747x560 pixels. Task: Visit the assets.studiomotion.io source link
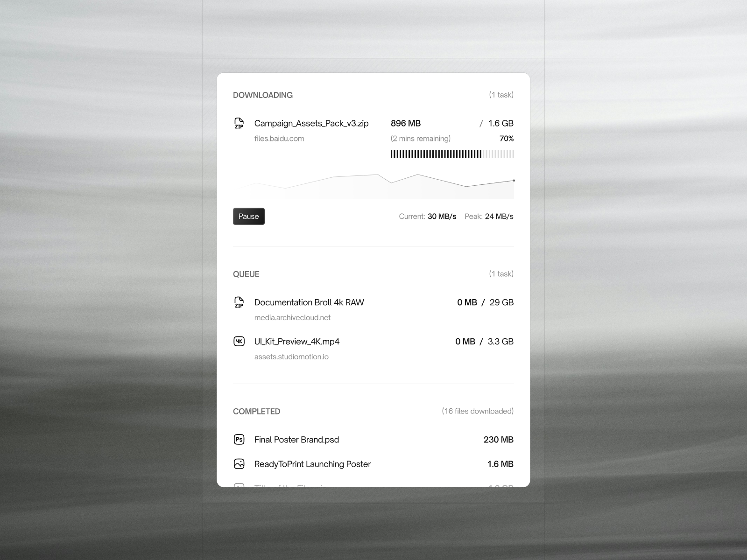[x=291, y=356]
